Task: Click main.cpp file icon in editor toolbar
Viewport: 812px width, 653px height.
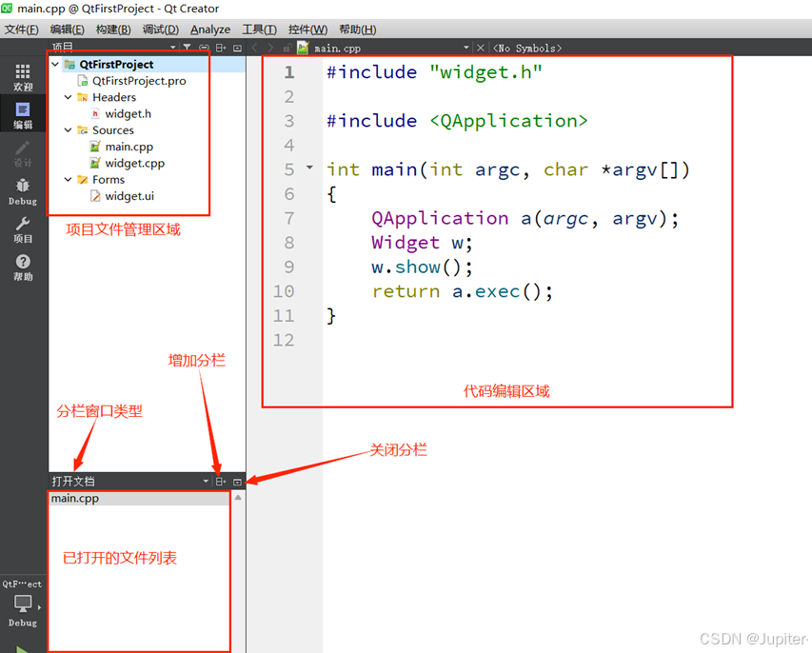Action: [x=303, y=48]
